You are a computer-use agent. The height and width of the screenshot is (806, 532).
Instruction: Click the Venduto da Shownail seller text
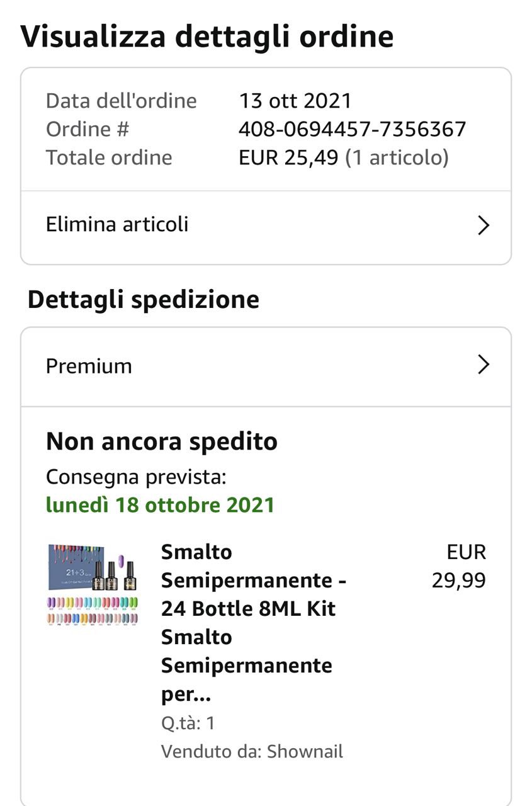pyautogui.click(x=252, y=751)
